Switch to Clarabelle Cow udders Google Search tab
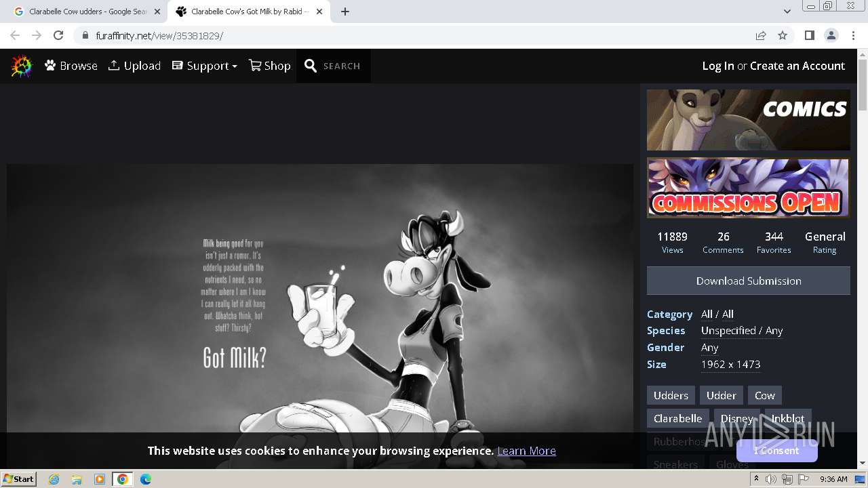Viewport: 868px width, 488px height. (x=87, y=12)
